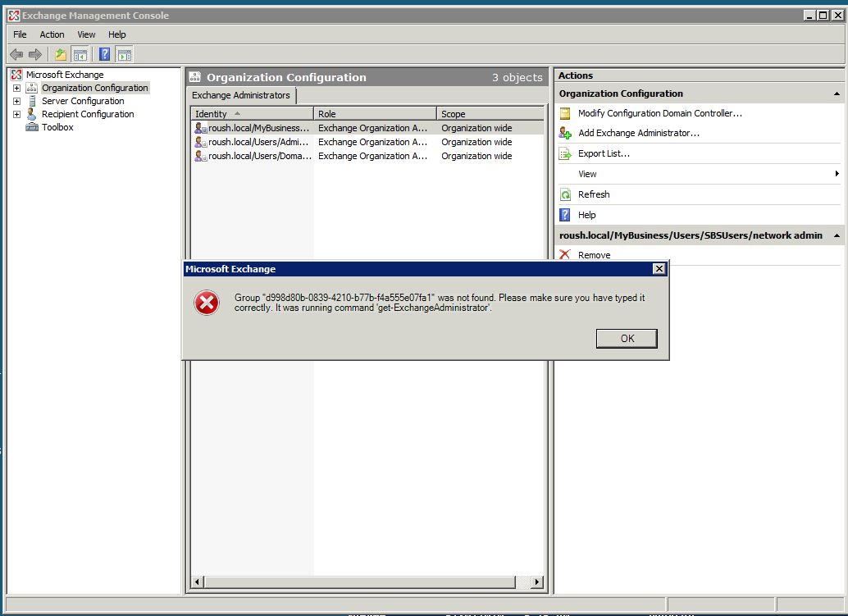Sort by the Role column header
The height and width of the screenshot is (616, 848).
click(376, 113)
